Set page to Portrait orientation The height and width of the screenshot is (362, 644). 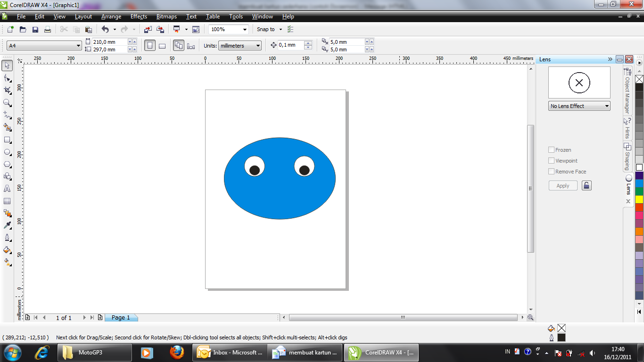tap(150, 46)
